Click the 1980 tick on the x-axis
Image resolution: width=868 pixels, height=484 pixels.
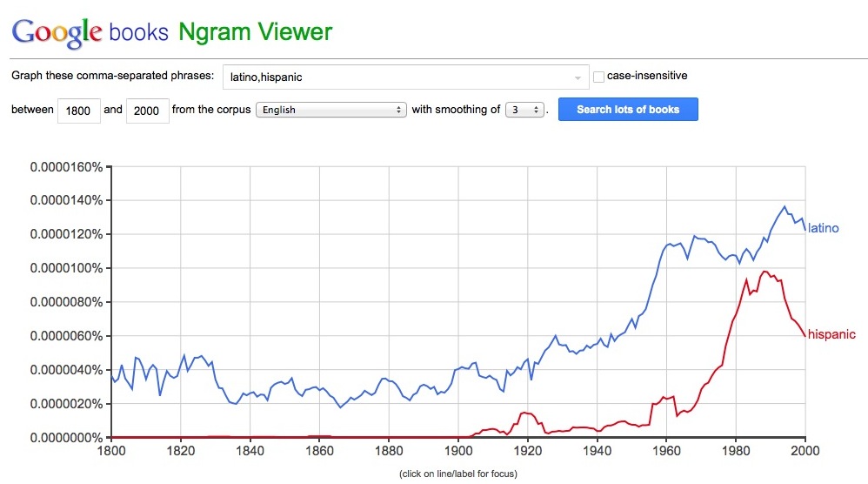coord(736,452)
